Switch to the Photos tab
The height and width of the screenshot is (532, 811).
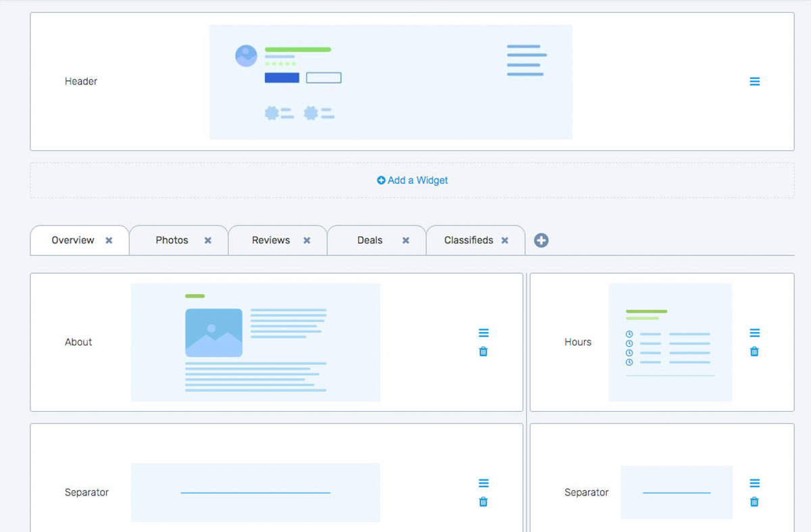coord(172,240)
